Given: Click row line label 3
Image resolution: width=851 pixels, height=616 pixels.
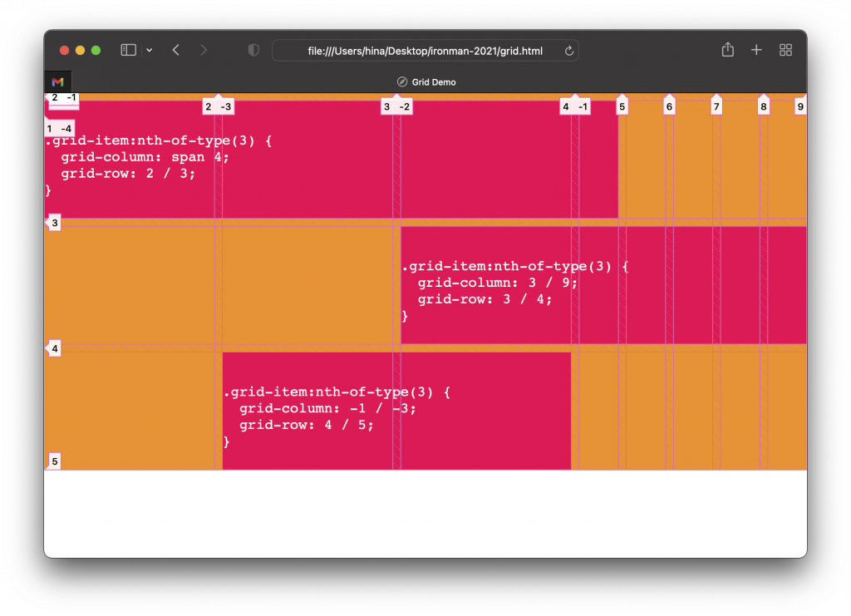Looking at the screenshot, I should coord(54,223).
